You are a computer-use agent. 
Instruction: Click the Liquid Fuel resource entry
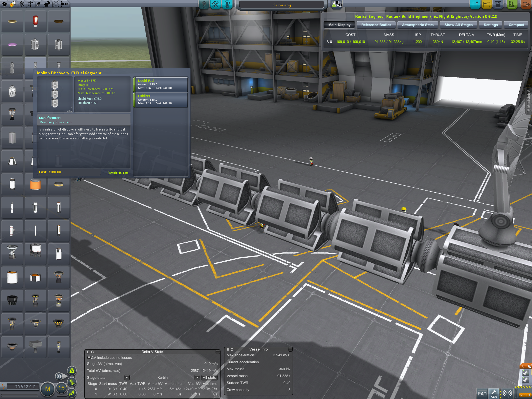click(160, 85)
